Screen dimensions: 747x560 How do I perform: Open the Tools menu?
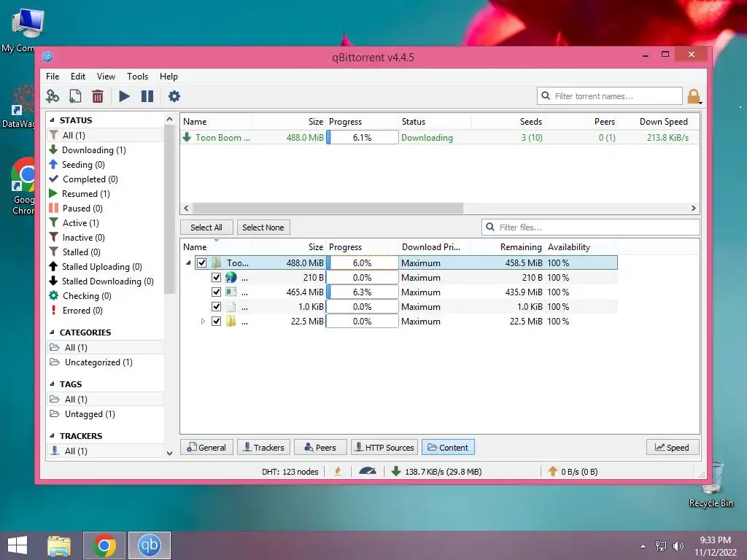click(x=137, y=76)
